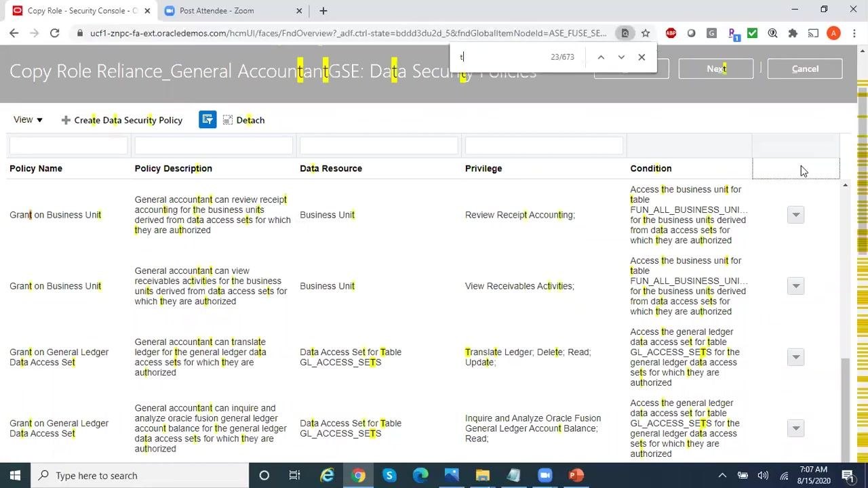Screen dimensions: 868x488
Task: Click the Detach table icon
Action: click(x=228, y=120)
